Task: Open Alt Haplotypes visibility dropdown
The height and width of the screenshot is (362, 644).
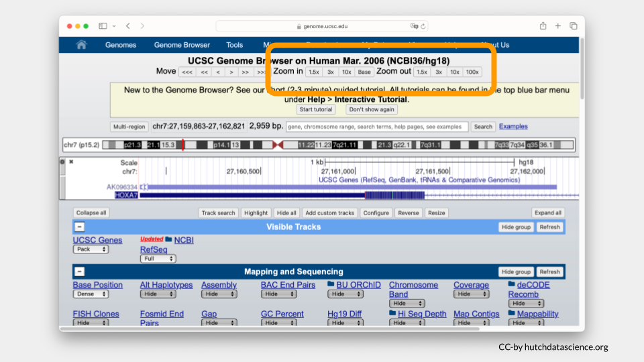Action: (158, 294)
